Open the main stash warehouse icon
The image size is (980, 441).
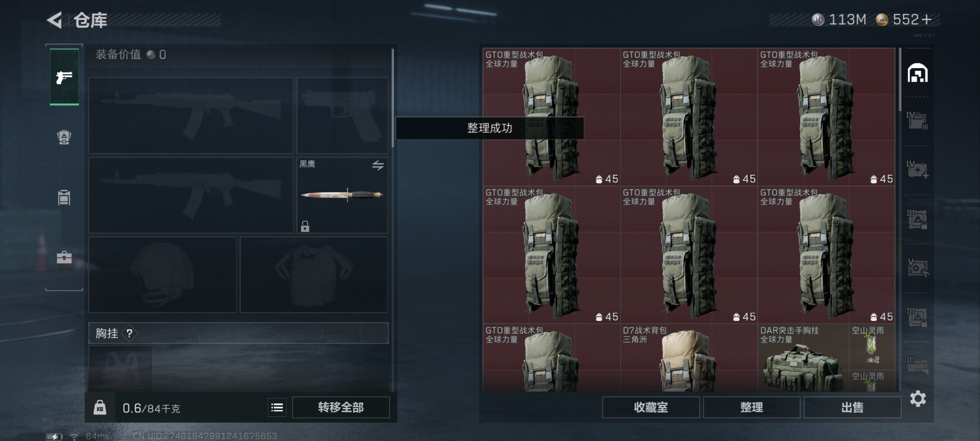[x=917, y=73]
